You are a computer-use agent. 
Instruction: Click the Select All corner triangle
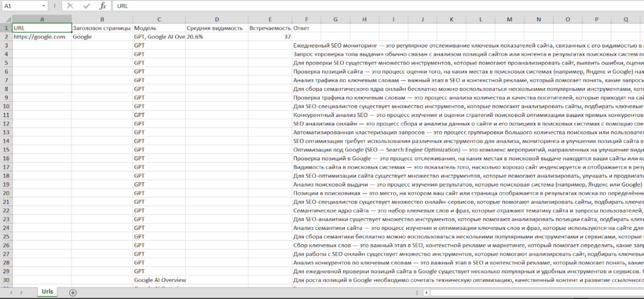click(x=6, y=19)
